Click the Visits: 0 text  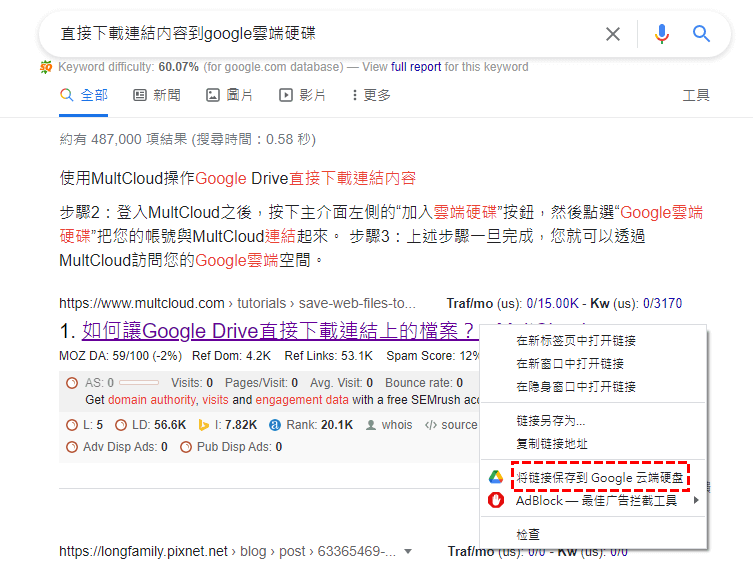pyautogui.click(x=192, y=383)
